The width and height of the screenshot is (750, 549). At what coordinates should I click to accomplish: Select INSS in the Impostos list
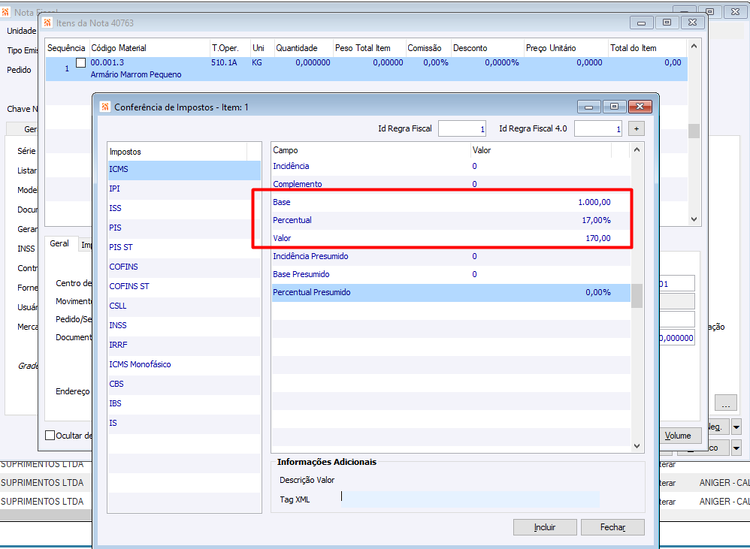[184, 326]
